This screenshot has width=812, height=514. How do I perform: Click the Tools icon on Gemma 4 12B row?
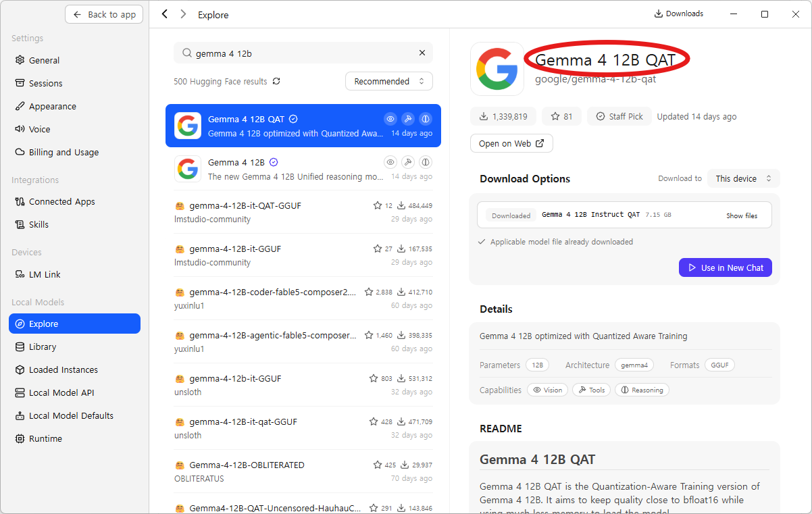407,162
